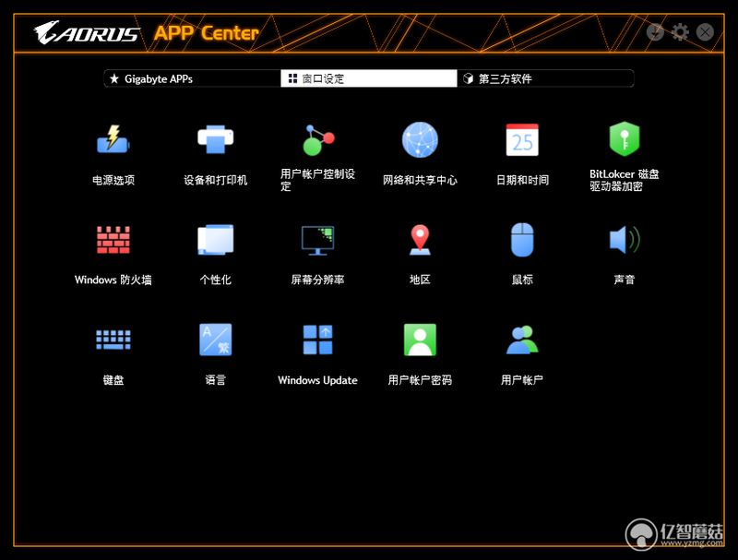Open BitLokcer 磁盘驱动器加密 shield icon

coord(625,139)
